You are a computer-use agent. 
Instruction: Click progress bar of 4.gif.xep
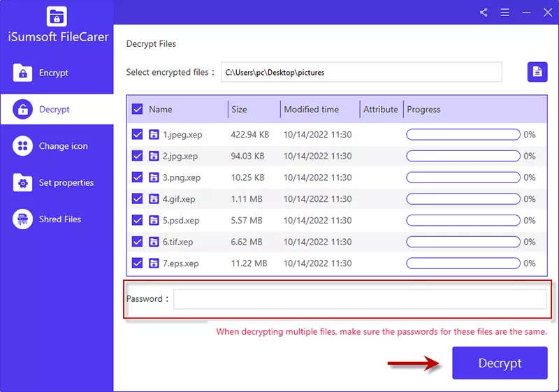point(463,199)
